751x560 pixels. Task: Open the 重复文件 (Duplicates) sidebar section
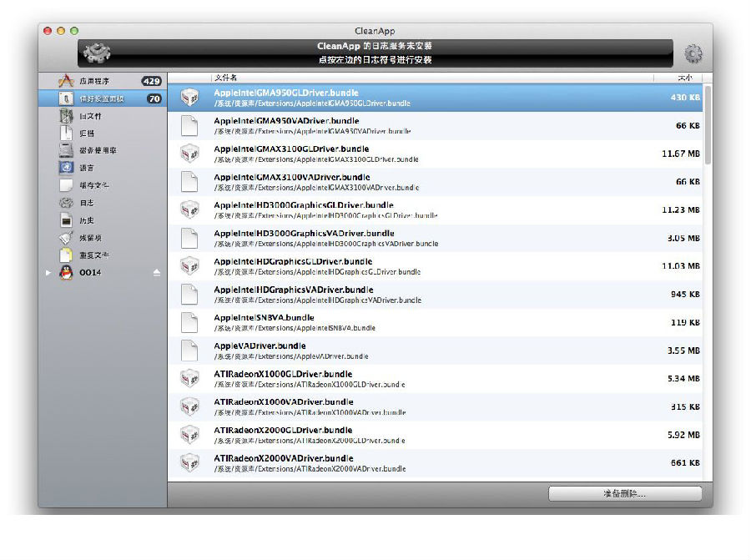tap(93, 255)
